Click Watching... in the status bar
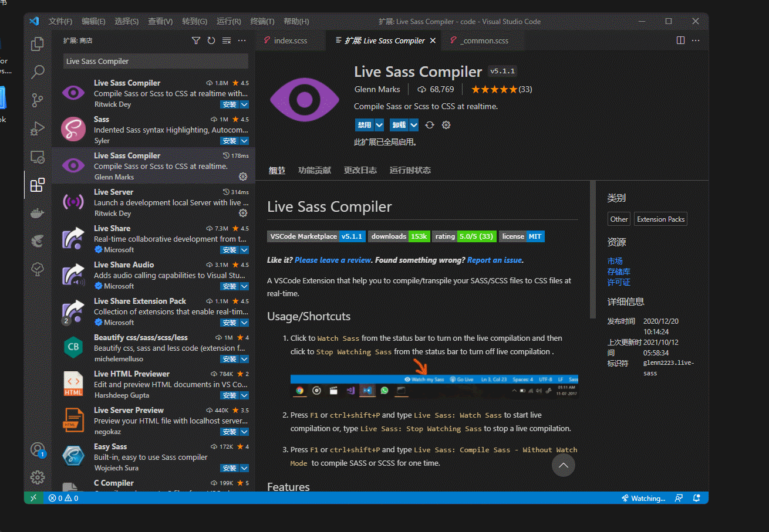The width and height of the screenshot is (769, 532). pos(643,498)
